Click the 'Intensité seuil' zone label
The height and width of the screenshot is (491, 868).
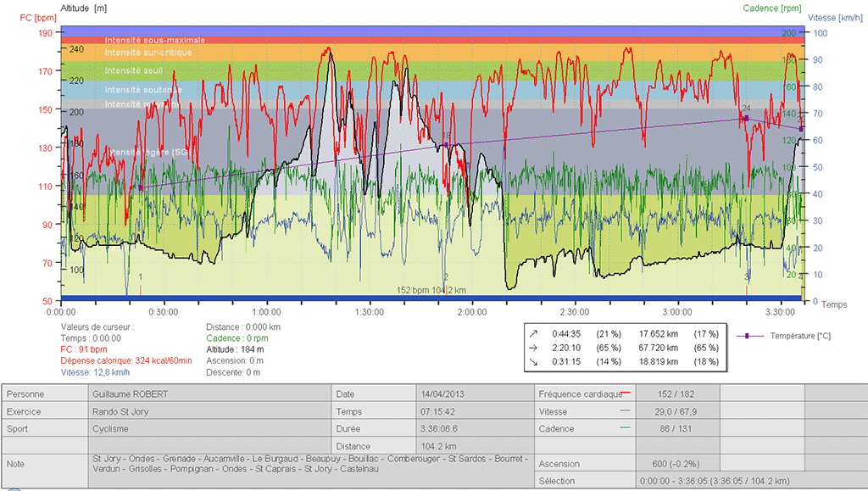(x=134, y=71)
